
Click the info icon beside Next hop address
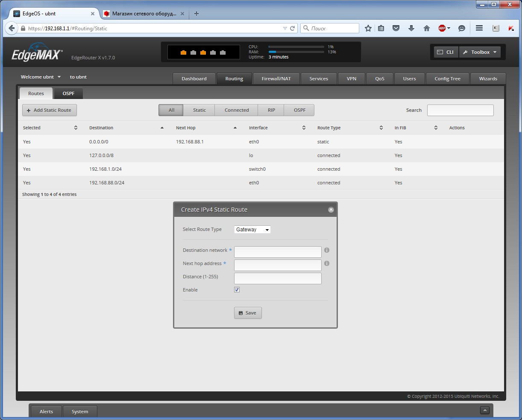327,263
